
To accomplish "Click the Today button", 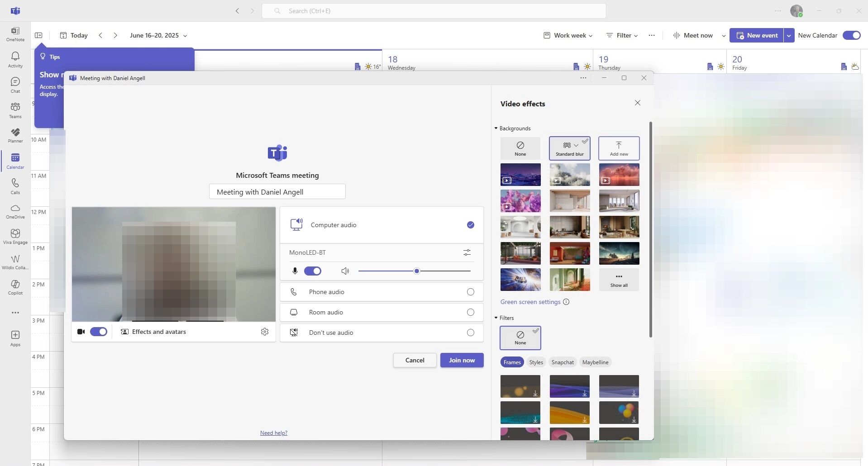I will coord(74,35).
